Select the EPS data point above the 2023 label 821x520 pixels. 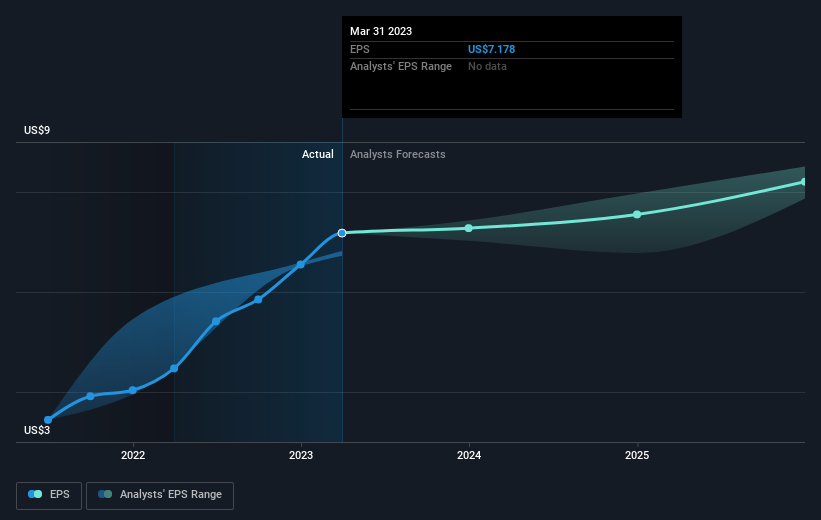(301, 264)
